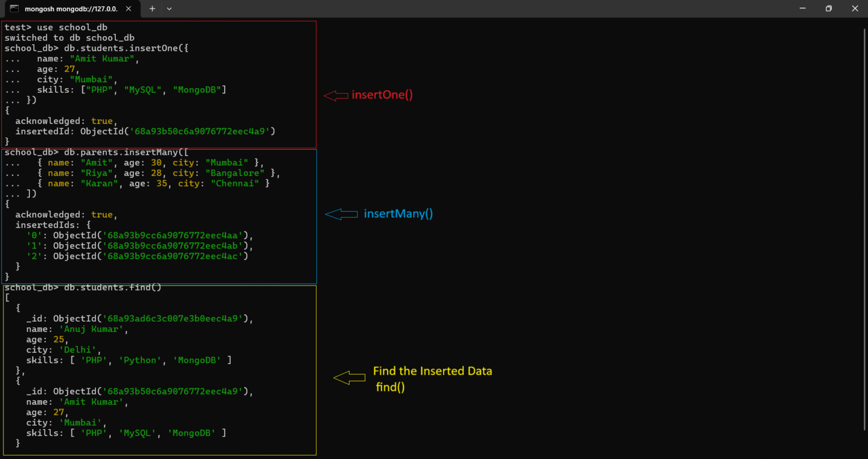Open the new tab dropdown chevron
This screenshot has height=459, width=868.
[x=169, y=8]
